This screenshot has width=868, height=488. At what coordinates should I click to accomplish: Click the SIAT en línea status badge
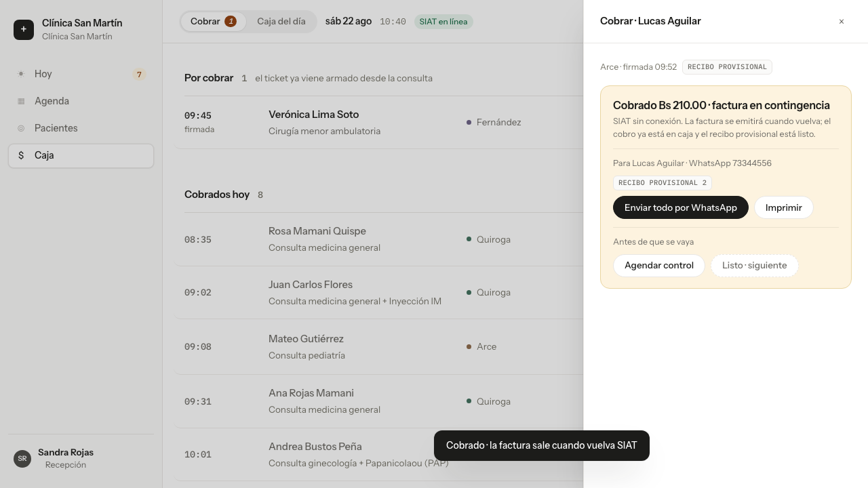443,22
